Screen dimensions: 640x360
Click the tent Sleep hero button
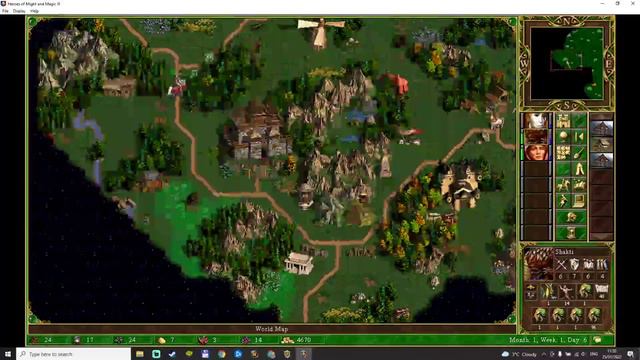click(579, 169)
